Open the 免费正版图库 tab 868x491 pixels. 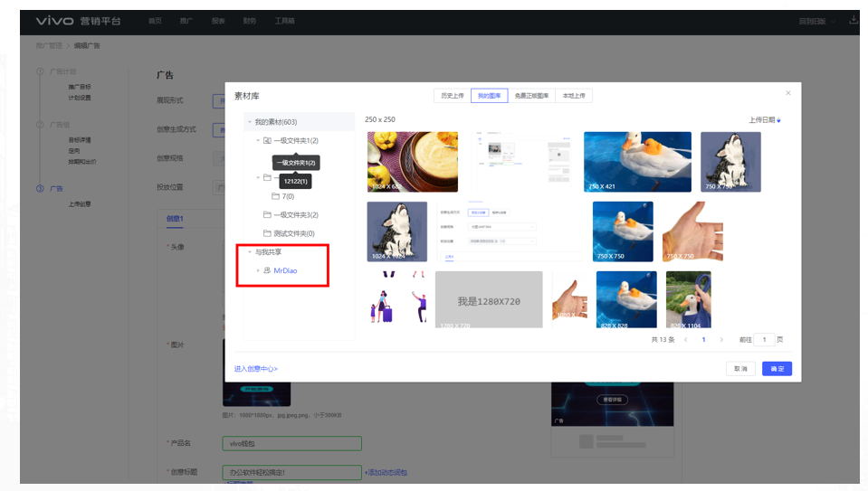531,95
